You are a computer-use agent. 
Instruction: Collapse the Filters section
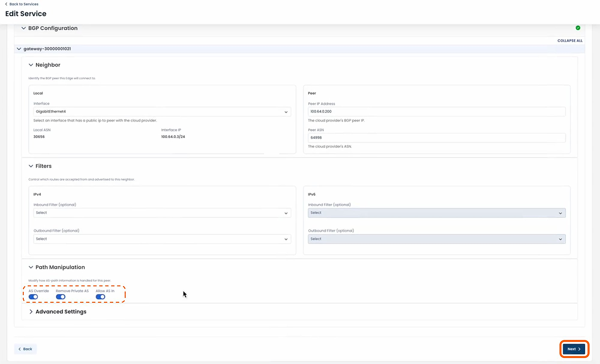(x=31, y=166)
